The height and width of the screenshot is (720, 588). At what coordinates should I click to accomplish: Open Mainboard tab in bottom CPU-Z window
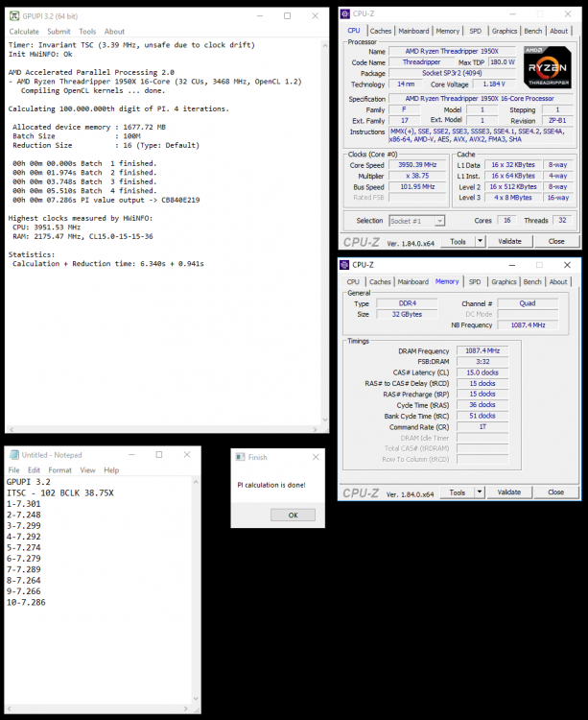(x=412, y=281)
